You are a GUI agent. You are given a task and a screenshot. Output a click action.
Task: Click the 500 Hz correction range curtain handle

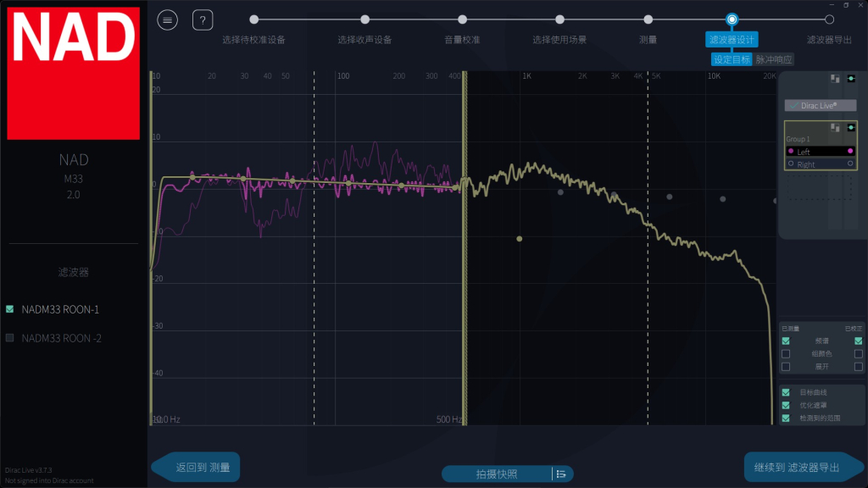pyautogui.click(x=465, y=248)
